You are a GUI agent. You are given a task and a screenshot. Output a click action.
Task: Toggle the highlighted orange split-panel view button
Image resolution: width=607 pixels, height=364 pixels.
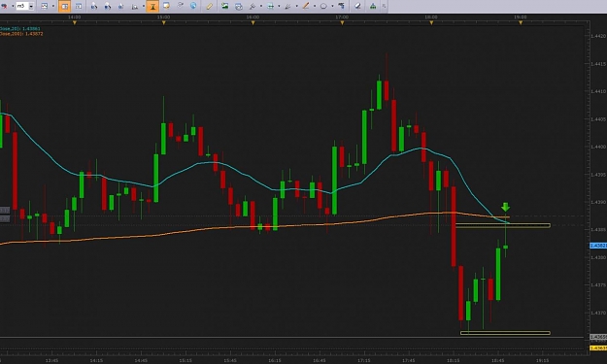65,6
